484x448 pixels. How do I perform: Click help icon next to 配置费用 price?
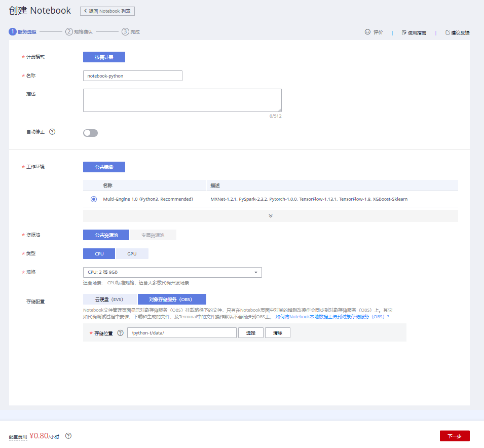(68, 436)
